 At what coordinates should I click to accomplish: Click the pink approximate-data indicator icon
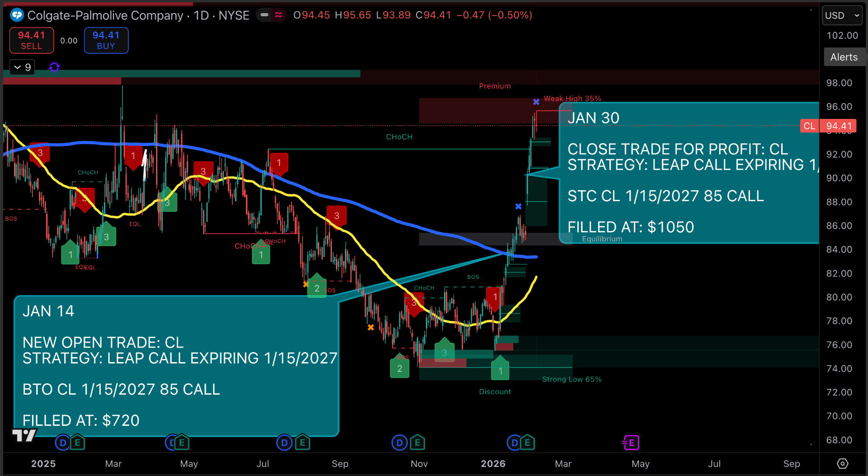(278, 15)
